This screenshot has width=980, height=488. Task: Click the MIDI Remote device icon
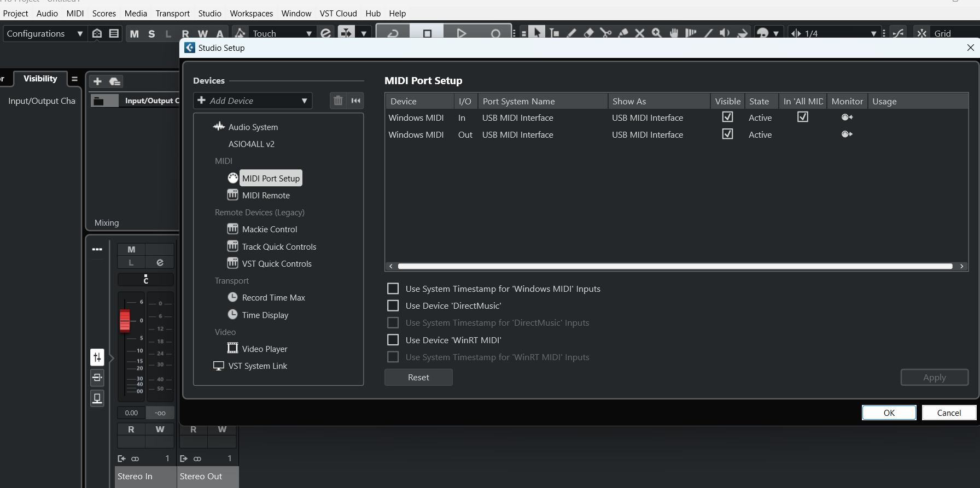pyautogui.click(x=232, y=195)
